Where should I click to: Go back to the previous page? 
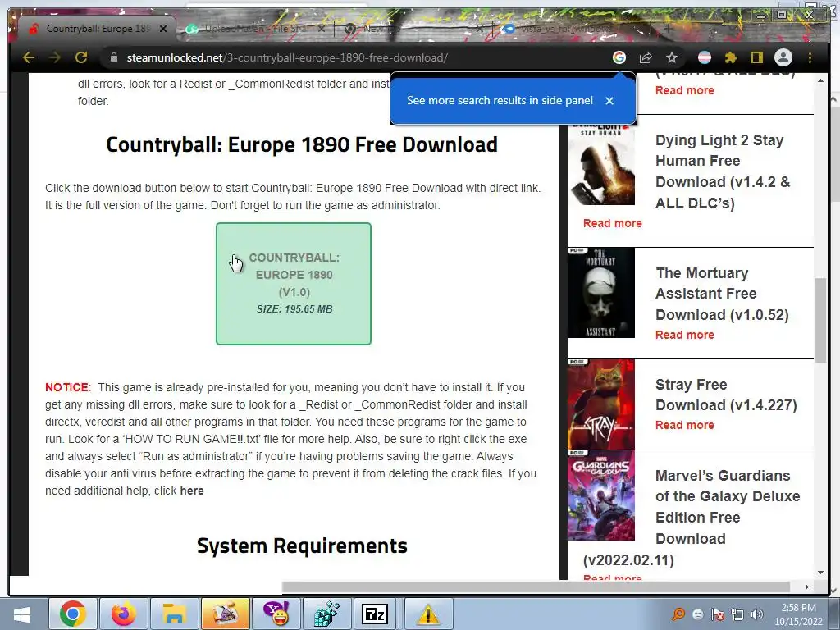[29, 57]
